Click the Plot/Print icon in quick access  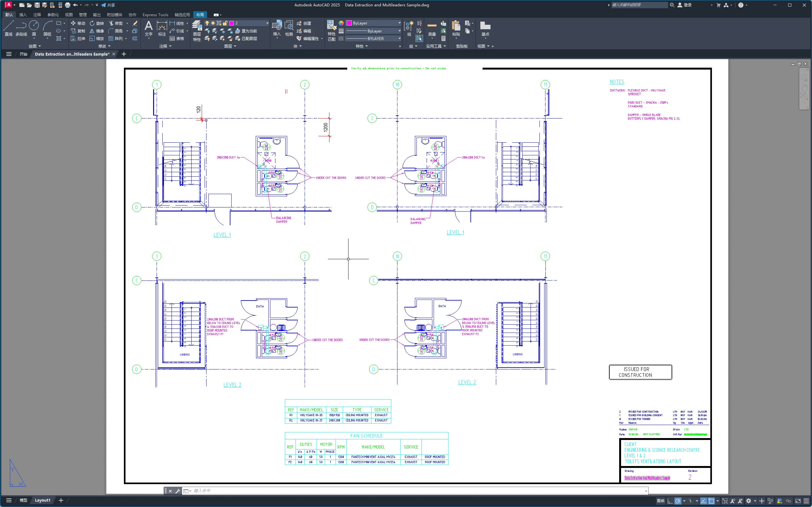(68, 5)
